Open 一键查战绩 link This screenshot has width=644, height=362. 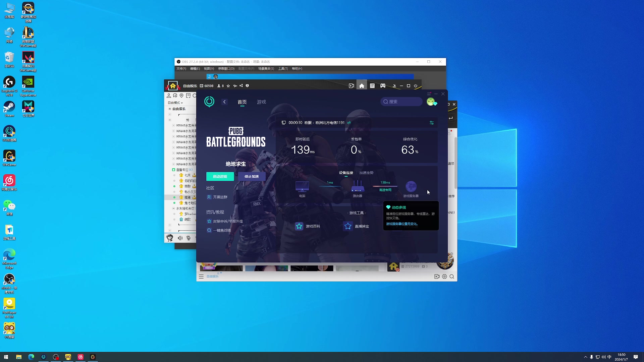pyautogui.click(x=219, y=230)
